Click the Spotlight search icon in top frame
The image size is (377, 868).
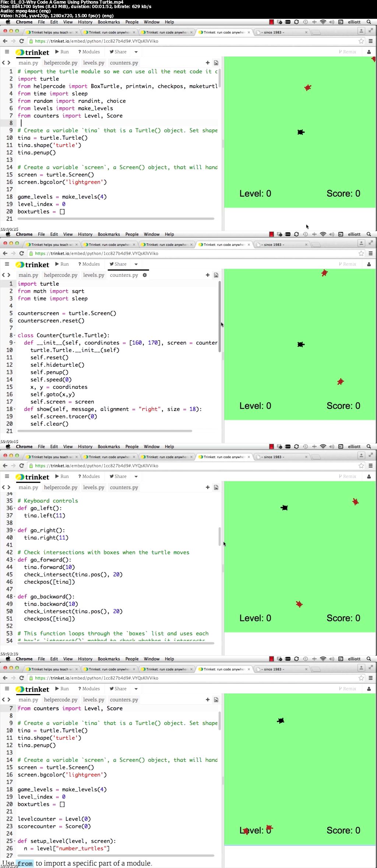[x=369, y=22]
